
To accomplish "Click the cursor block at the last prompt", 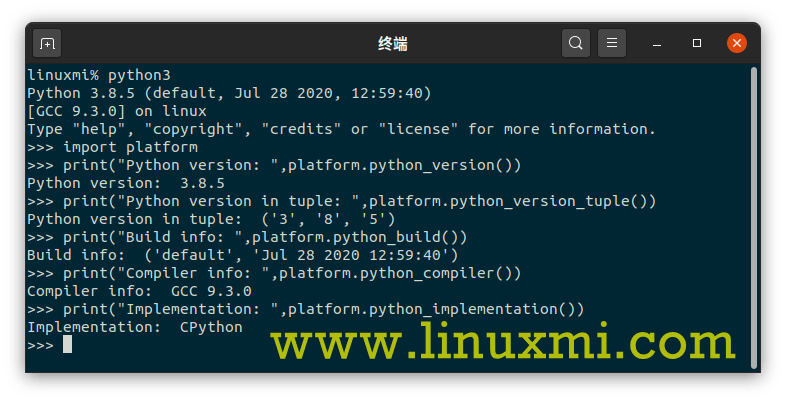I will click(x=68, y=344).
